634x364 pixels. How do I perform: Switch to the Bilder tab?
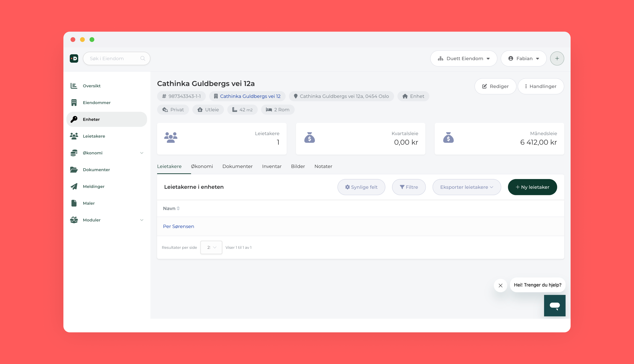(x=298, y=166)
